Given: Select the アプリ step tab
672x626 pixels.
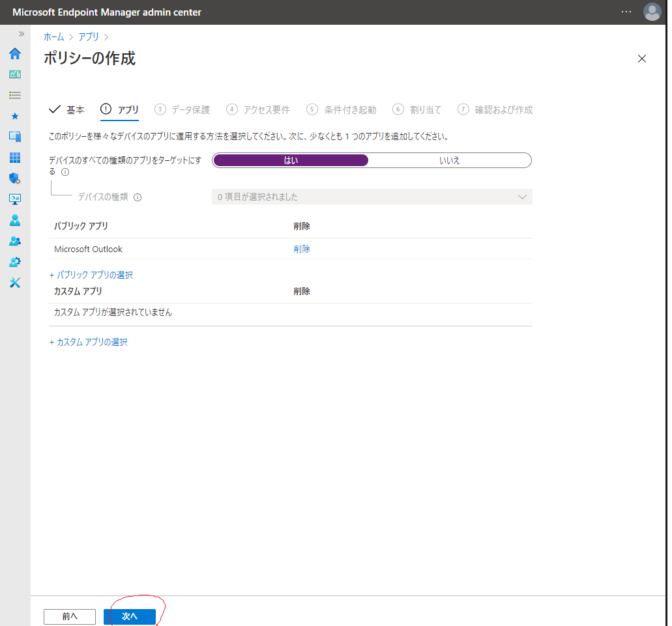Looking at the screenshot, I should click(x=119, y=110).
